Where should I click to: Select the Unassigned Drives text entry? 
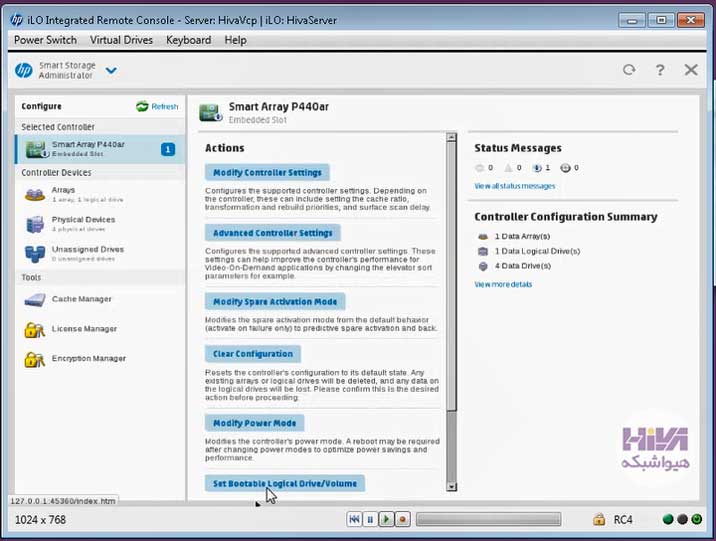[x=88, y=249]
